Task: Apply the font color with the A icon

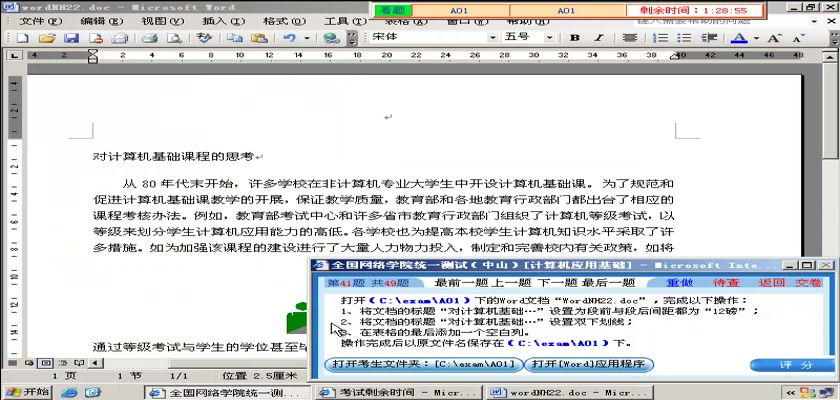Action: (739, 38)
